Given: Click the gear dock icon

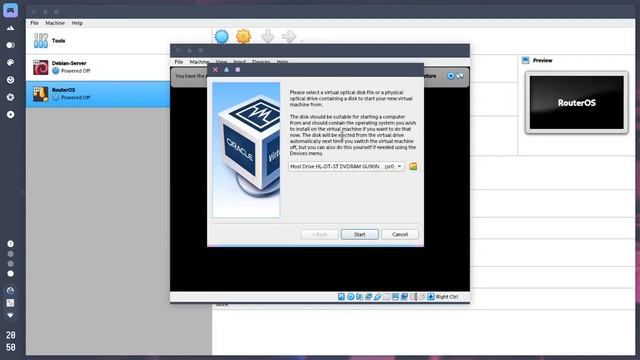Looking at the screenshot, I should click(x=11, y=97).
